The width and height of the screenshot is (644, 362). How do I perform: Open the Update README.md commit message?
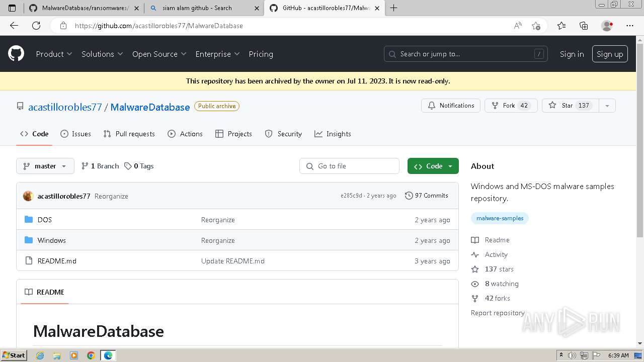coord(233,261)
